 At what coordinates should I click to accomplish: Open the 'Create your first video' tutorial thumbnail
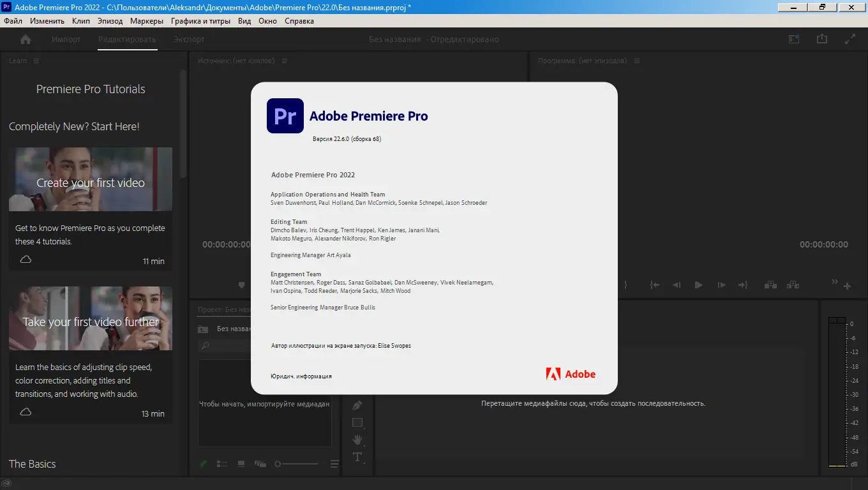pos(91,179)
